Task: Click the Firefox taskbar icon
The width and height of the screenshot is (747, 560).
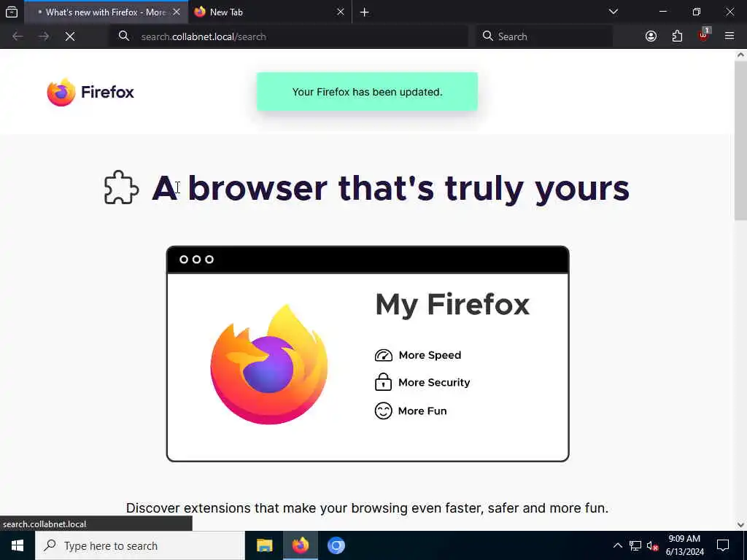Action: [300, 545]
